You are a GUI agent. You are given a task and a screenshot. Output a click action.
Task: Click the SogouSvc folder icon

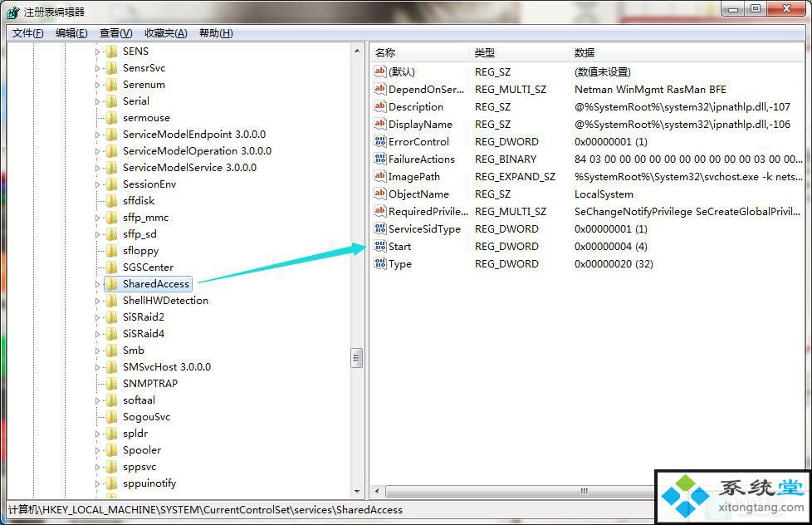[112, 417]
